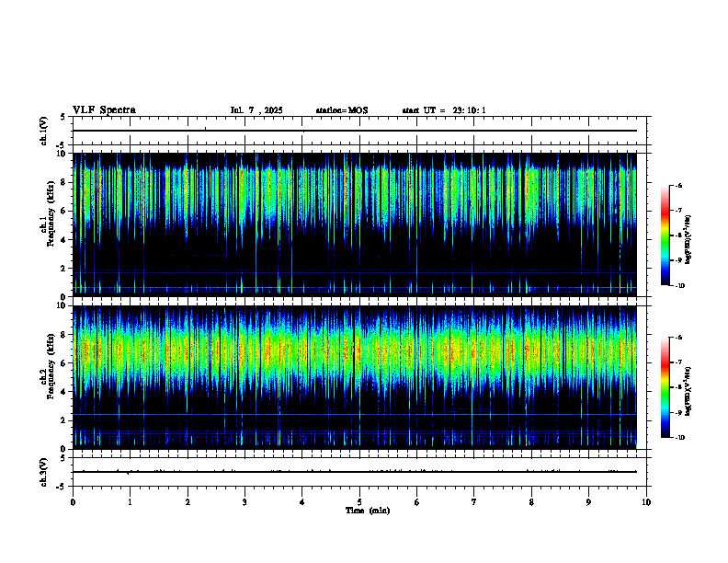The image size is (728, 563).
Task: Select the date text "Jul 7, 2025"
Action: coord(256,110)
